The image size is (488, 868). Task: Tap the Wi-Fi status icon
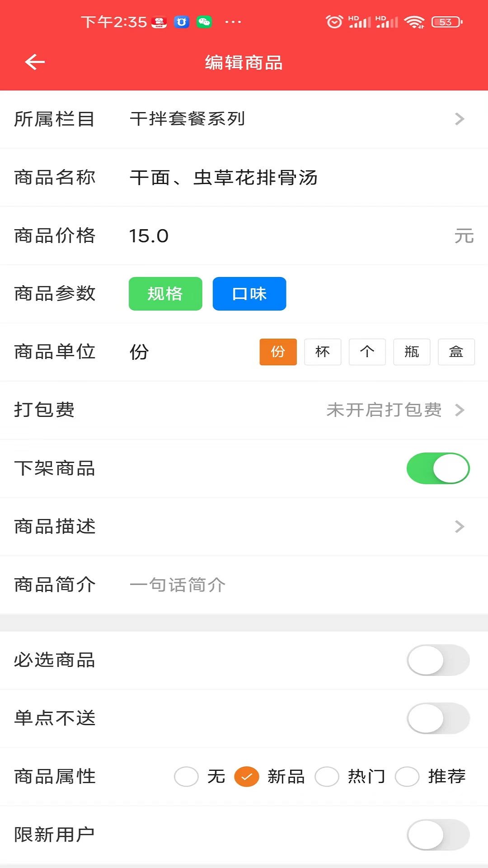(414, 22)
